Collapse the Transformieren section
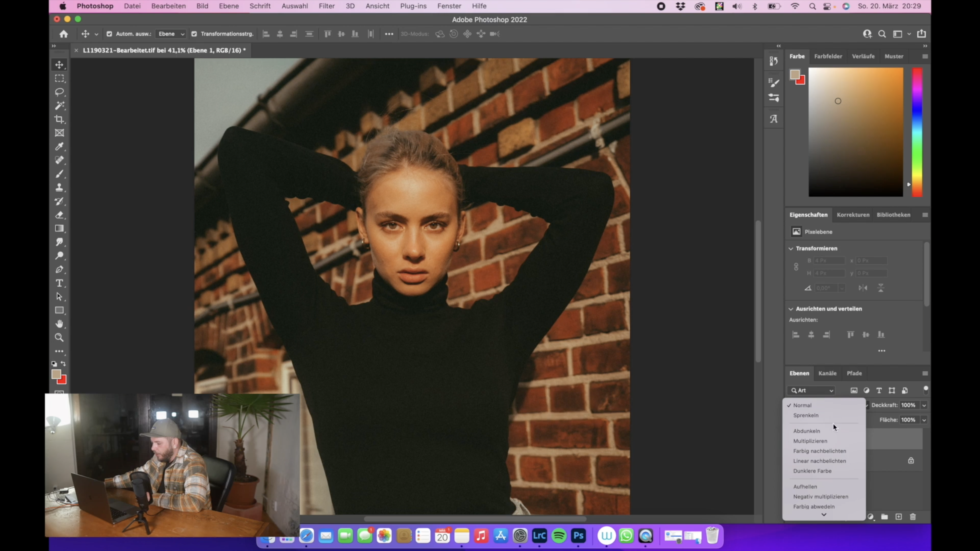This screenshot has height=551, width=980. click(791, 249)
